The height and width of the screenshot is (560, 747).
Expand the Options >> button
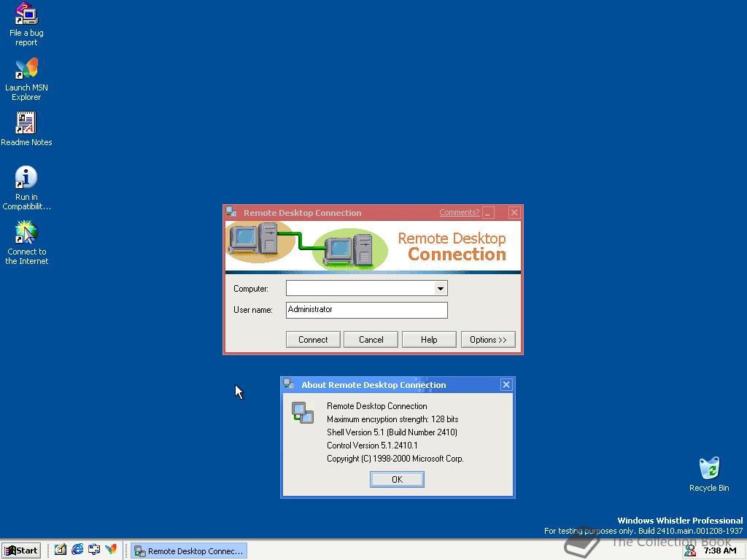point(488,340)
